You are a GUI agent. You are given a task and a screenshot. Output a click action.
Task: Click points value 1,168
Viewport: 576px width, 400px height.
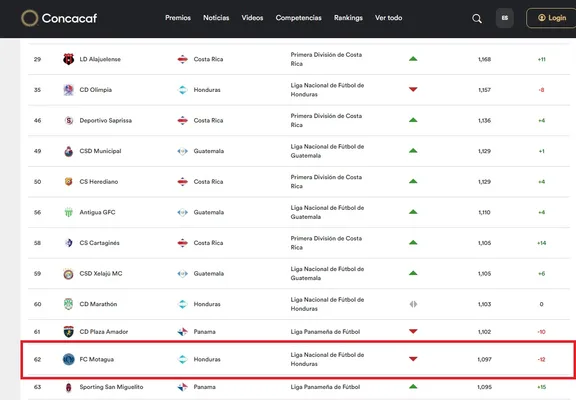pyautogui.click(x=485, y=59)
